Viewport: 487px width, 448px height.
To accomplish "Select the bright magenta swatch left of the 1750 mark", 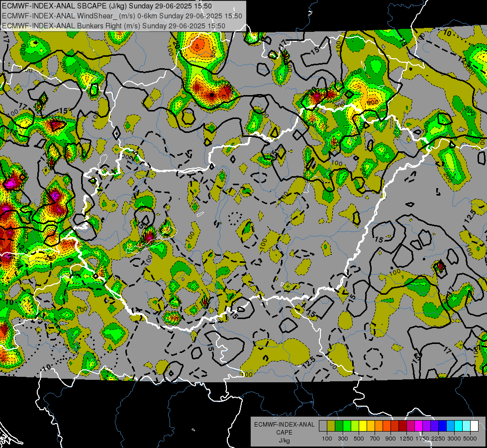I will pos(419,426).
